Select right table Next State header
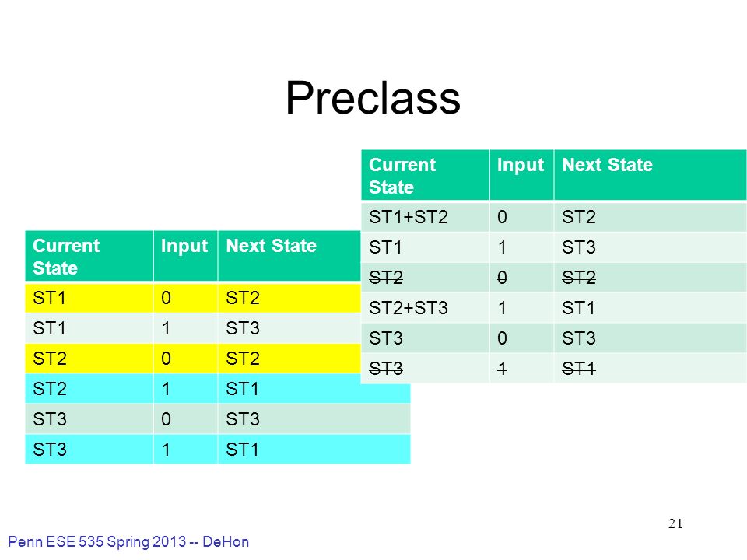The width and height of the screenshot is (747, 560). coord(651,175)
